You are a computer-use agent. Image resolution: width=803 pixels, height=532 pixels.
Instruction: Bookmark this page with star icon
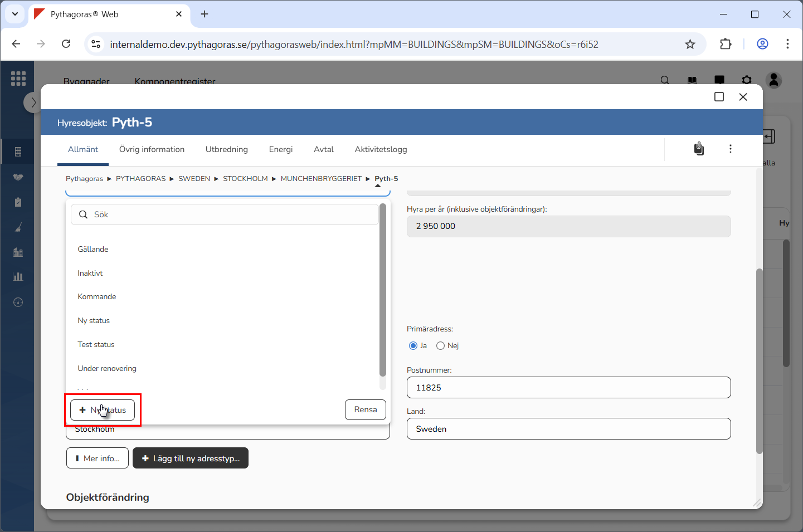tap(690, 45)
